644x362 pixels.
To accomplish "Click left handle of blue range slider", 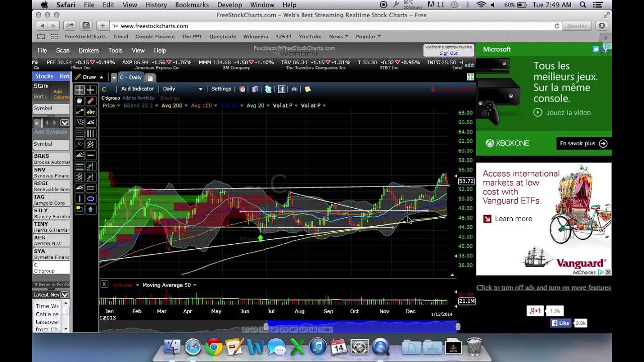I will [266, 326].
